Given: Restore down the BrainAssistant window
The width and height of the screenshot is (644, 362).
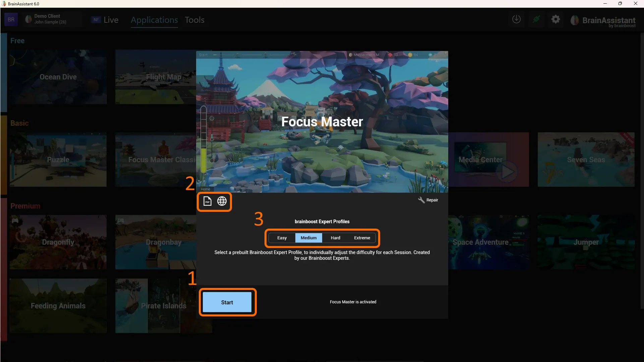Looking at the screenshot, I should pos(620,4).
